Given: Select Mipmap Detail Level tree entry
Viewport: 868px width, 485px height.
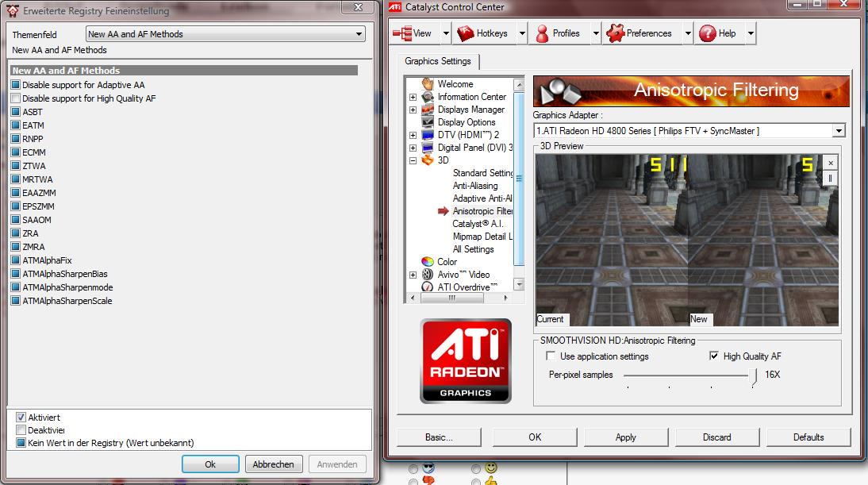Looking at the screenshot, I should pyautogui.click(x=482, y=237).
